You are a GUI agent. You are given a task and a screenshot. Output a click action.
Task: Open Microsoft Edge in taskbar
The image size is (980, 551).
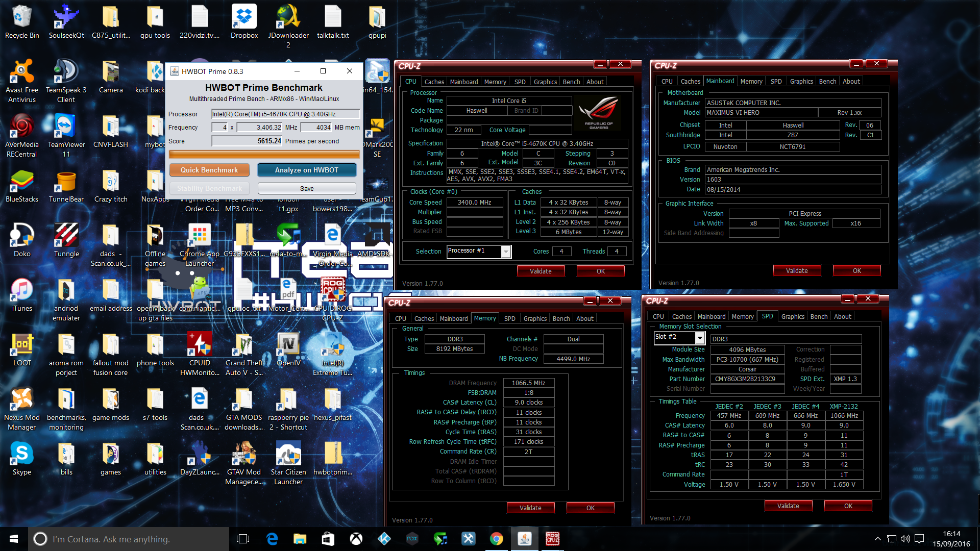tap(272, 539)
